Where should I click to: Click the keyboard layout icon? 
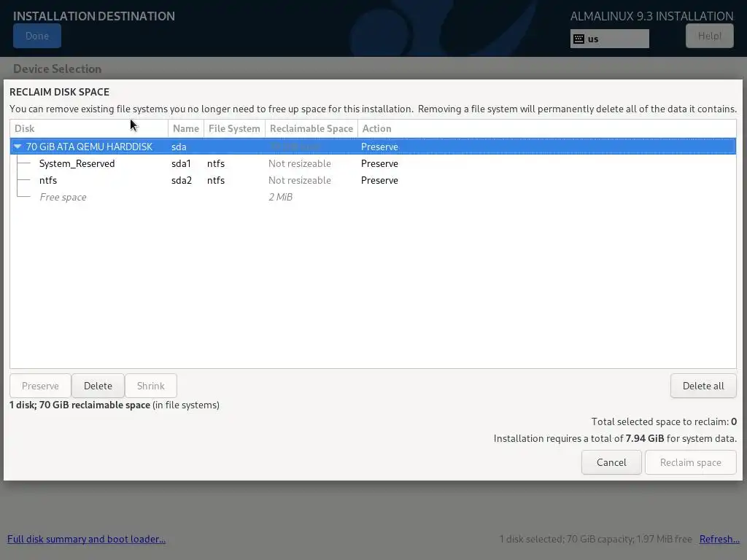click(578, 39)
